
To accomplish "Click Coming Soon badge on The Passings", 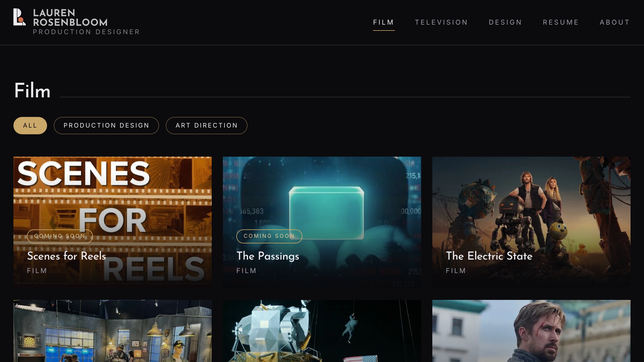I will pyautogui.click(x=269, y=236).
